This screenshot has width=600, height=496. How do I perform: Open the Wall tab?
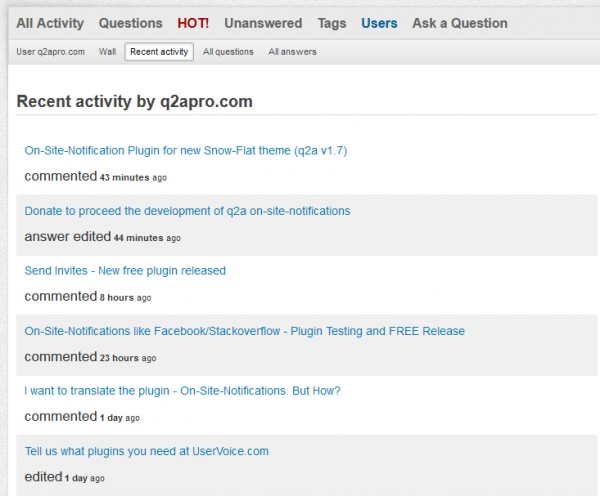coord(108,52)
